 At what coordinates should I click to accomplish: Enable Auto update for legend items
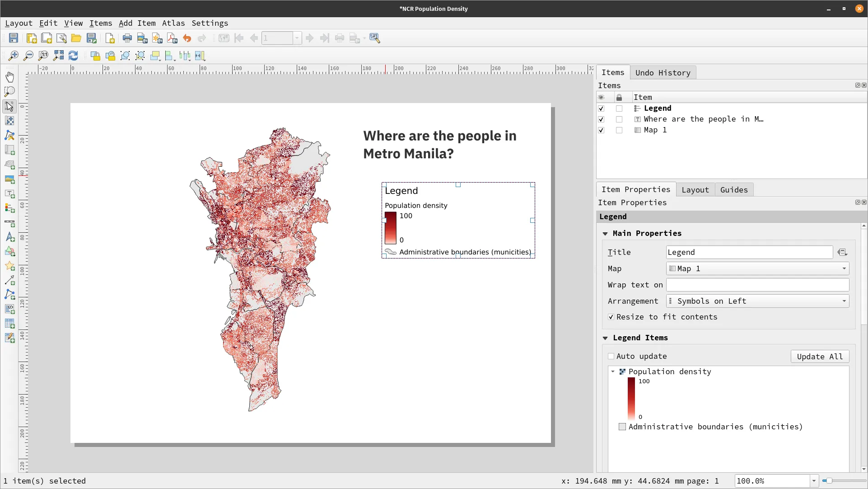tap(611, 356)
